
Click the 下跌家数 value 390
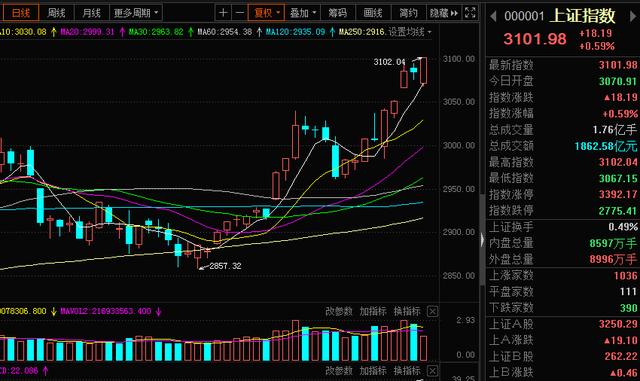click(629, 308)
